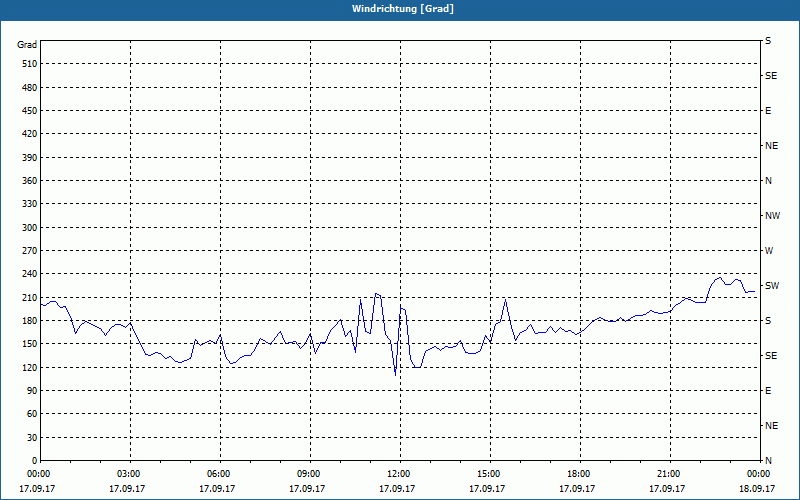
Task: Click the 360 y-axis tick label
Action: click(x=30, y=181)
